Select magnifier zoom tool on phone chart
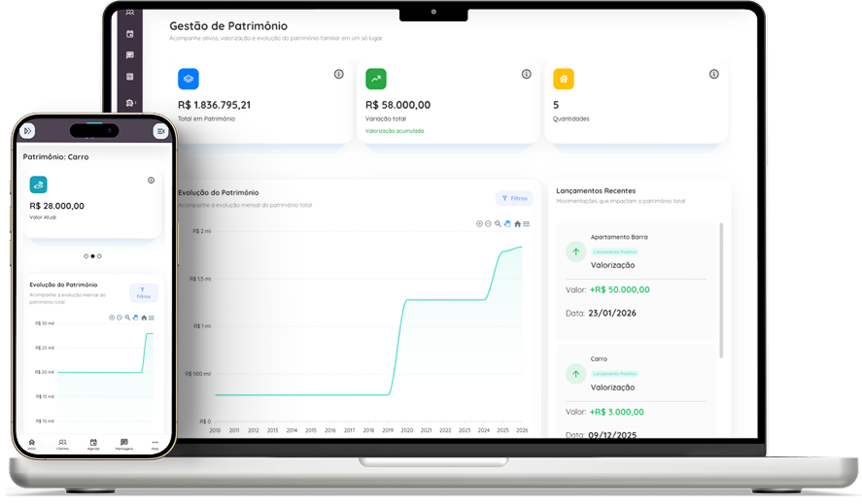Image resolution: width=862 pixels, height=504 pixels. click(127, 318)
